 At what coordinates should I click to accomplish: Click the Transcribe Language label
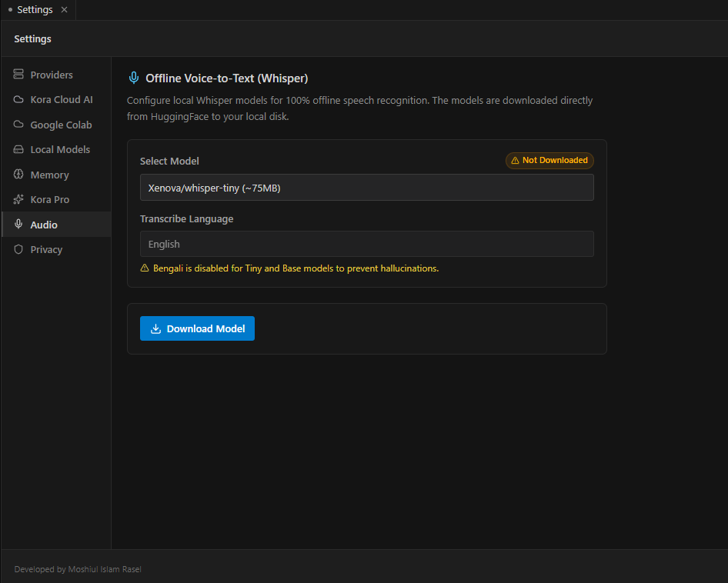(x=187, y=218)
